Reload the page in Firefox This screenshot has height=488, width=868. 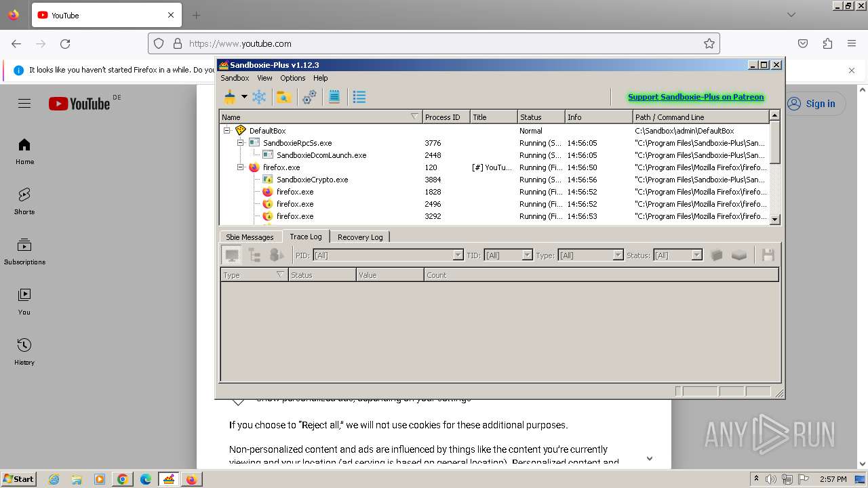coord(65,43)
